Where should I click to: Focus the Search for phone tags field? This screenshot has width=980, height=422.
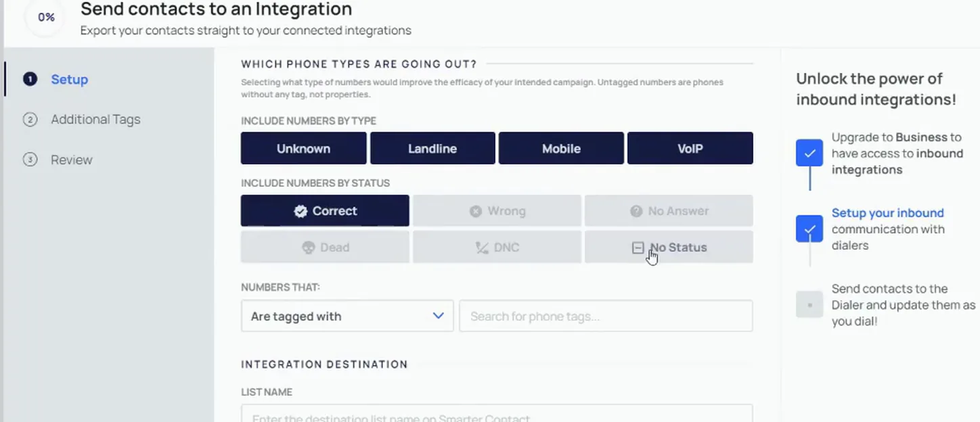tap(606, 316)
